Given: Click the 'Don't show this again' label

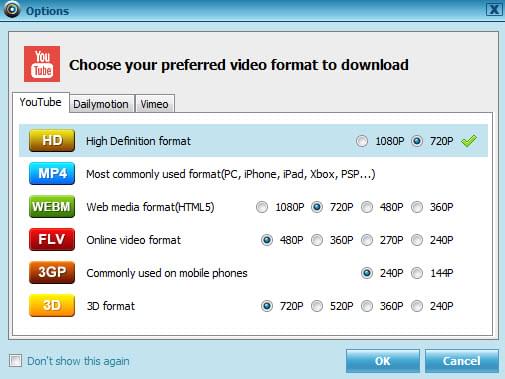Looking at the screenshot, I should (x=78, y=361).
